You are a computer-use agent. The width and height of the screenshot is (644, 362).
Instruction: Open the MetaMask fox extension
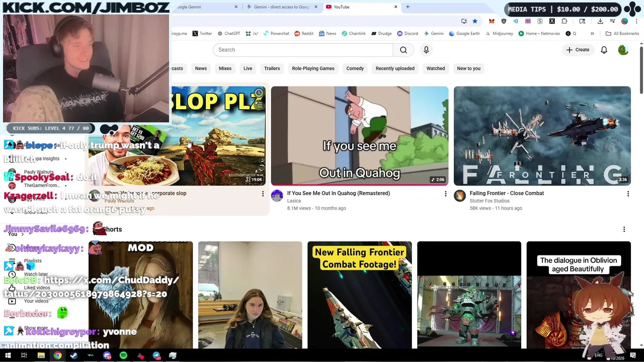(x=492, y=21)
